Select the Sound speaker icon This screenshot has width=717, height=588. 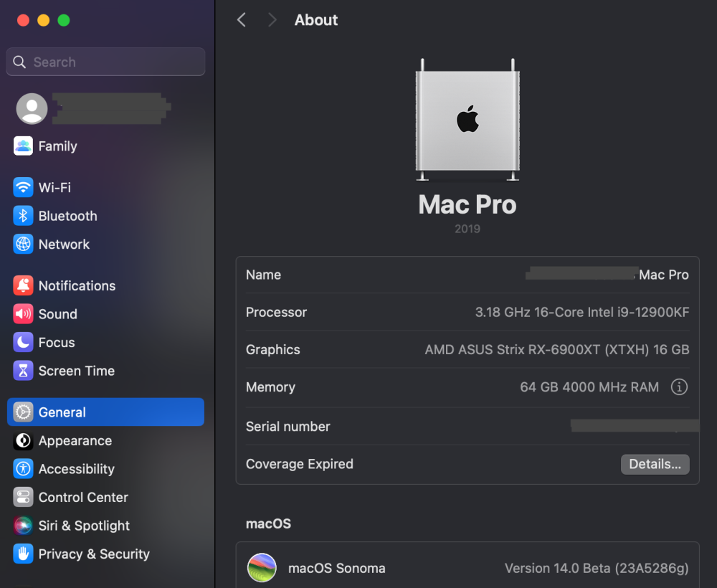(x=23, y=314)
